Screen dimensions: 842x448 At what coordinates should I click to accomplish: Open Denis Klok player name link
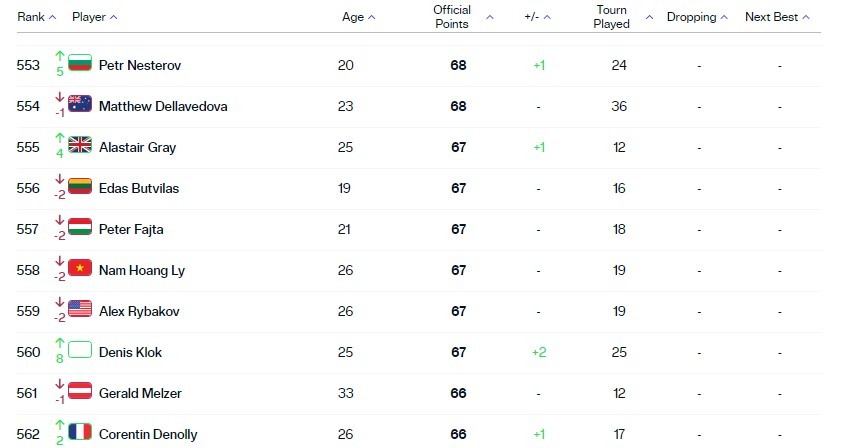(x=130, y=352)
